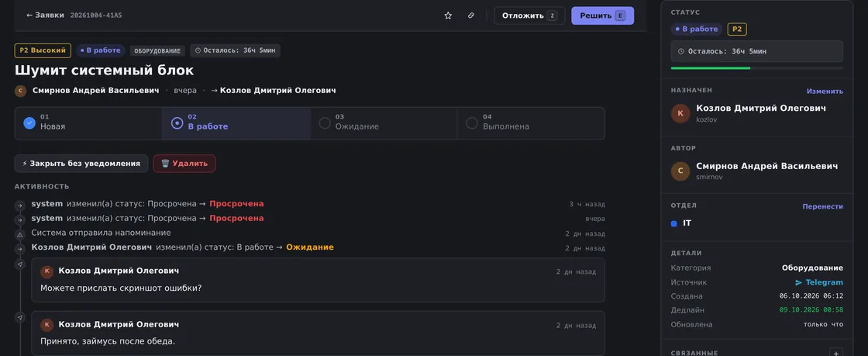Click Система отправила напоминание entry
868x356 pixels.
click(102, 233)
